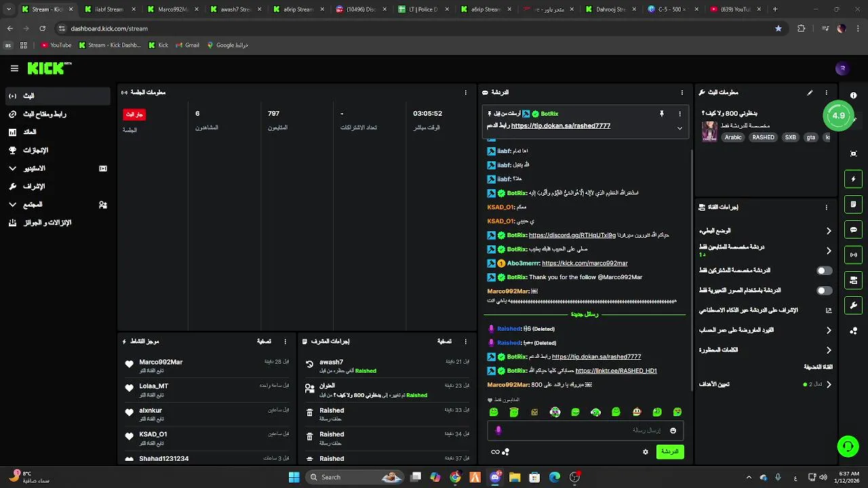Open discord.gg link in chat
The width and height of the screenshot is (868, 488).
[x=572, y=235]
